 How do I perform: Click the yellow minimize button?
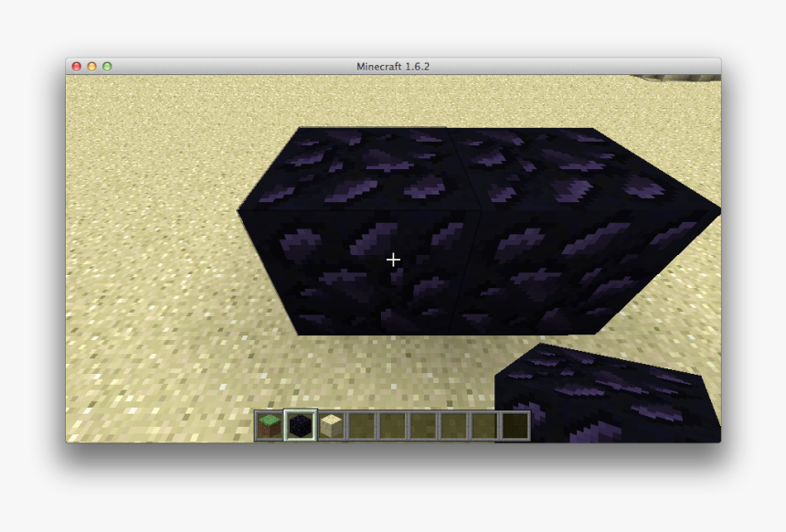(90, 67)
